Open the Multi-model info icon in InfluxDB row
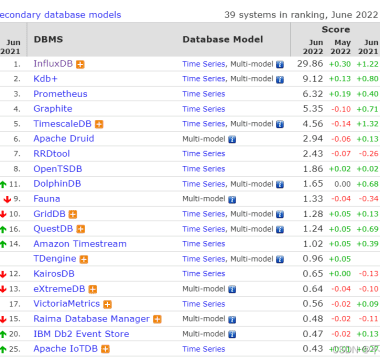 coord(280,65)
